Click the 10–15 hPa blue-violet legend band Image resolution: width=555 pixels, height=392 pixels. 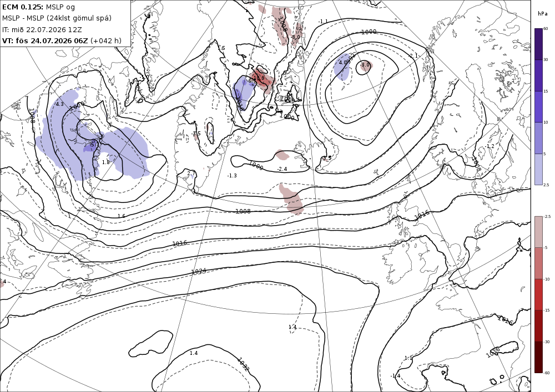[538, 107]
